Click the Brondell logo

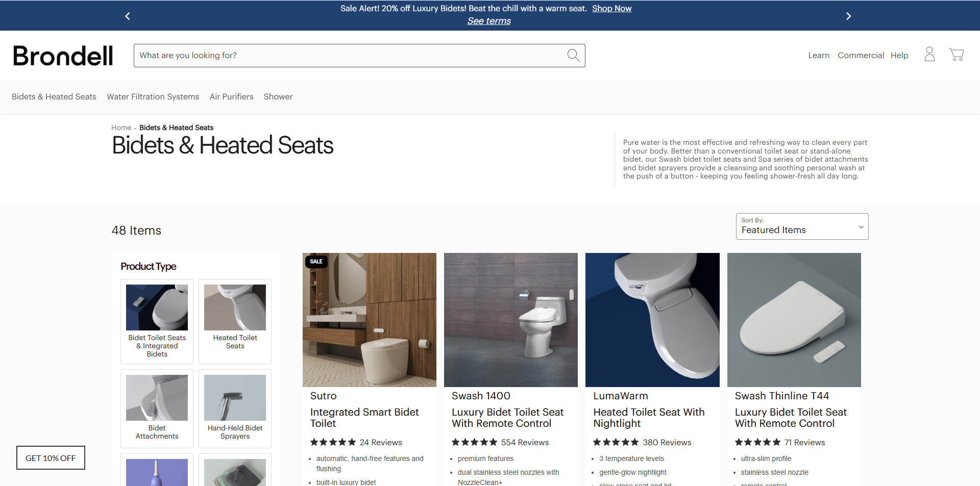tap(63, 56)
